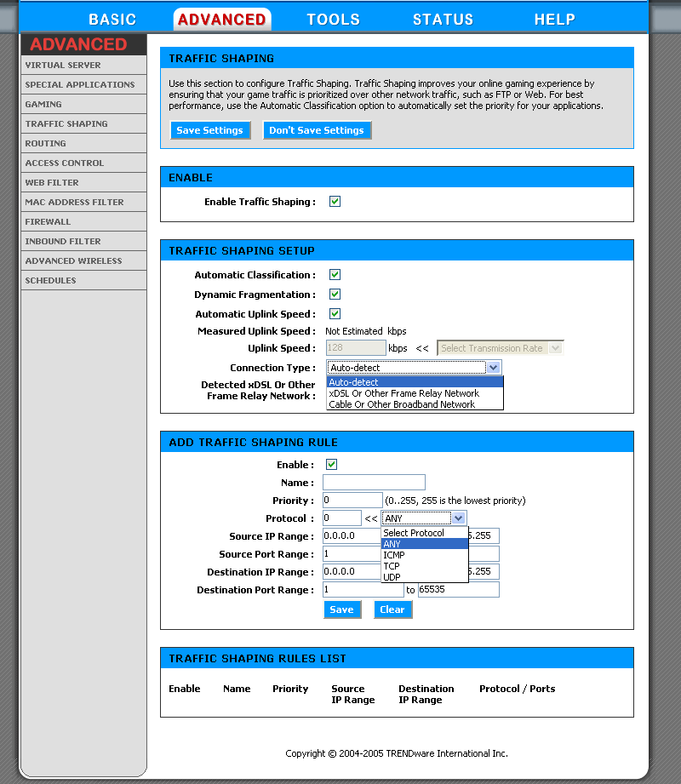The height and width of the screenshot is (784, 681).
Task: Select MAC Address Filter sidebar item
Action: [x=83, y=202]
